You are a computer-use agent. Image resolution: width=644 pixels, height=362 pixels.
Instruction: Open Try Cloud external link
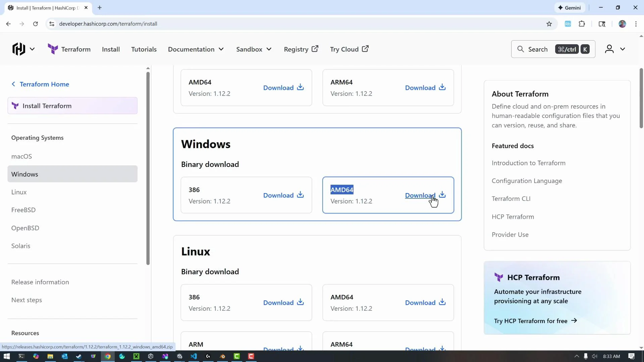click(349, 49)
